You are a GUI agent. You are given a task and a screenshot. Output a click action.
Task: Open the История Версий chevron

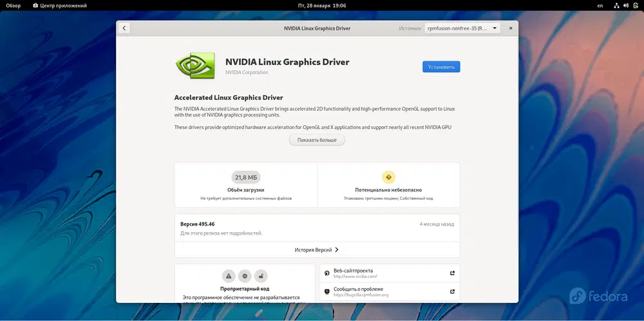[337, 249]
